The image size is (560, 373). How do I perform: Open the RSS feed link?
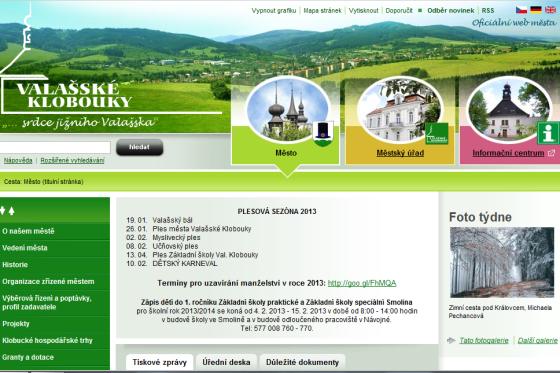488,10
